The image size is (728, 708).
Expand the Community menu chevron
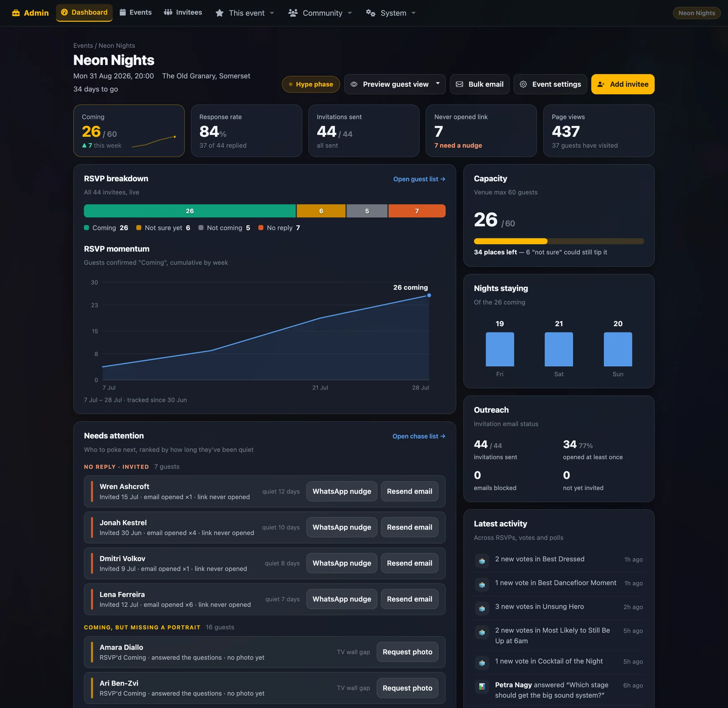pos(350,13)
